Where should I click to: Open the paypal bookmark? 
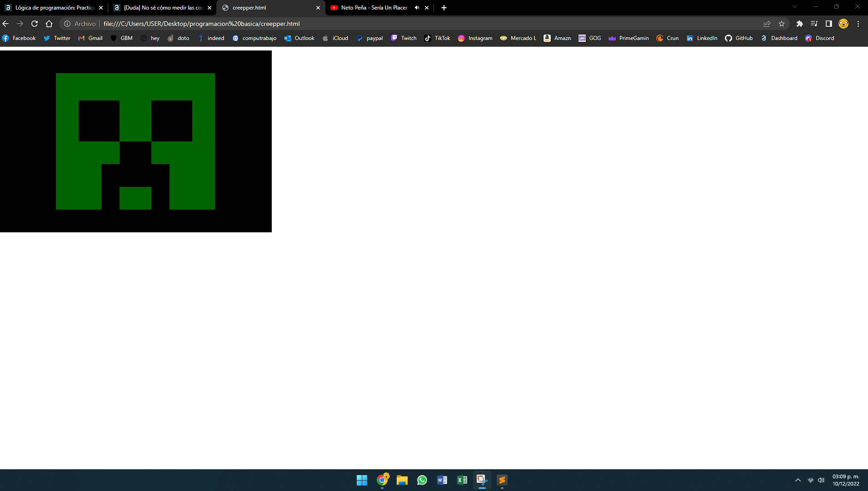(370, 38)
